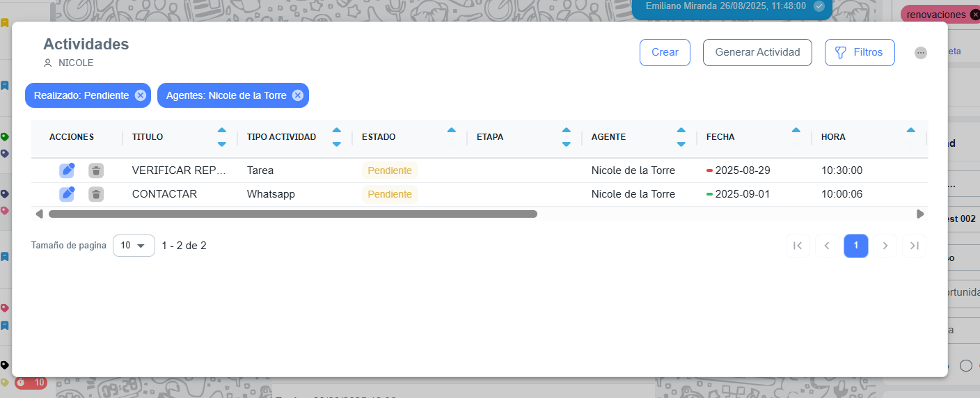Remove the Realizado: Pendiente filter chip
The width and height of the screenshot is (980, 398).
point(141,95)
